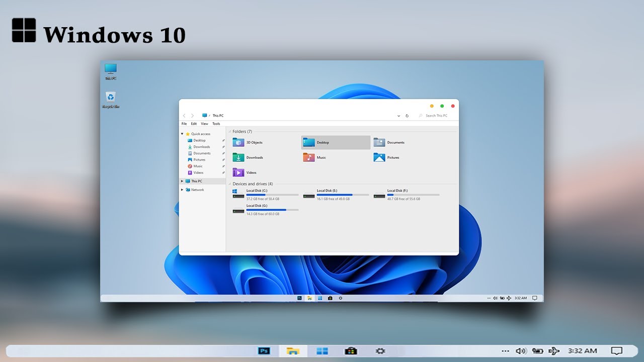Collapse the Devices and drives (4) group
Screen dimensions: 644x362
[x=230, y=184]
